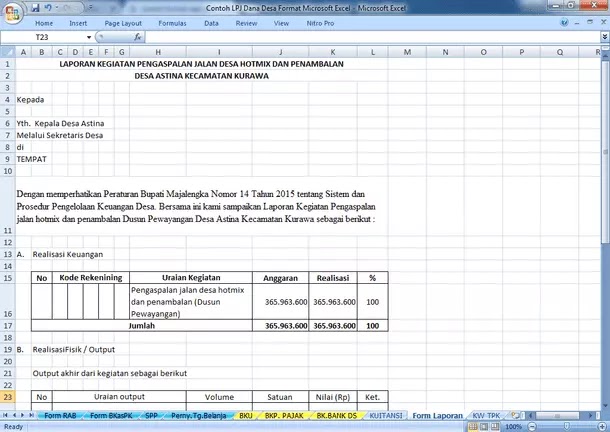Viewport: 610px width, 432px height.
Task: Select column M header
Action: click(x=407, y=52)
